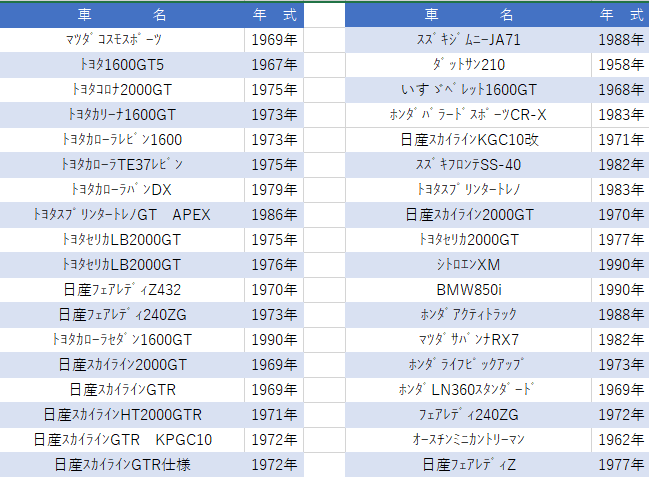Click the cell スズキジムニーJA71
Screen dimensions: 649x477
coord(468,40)
